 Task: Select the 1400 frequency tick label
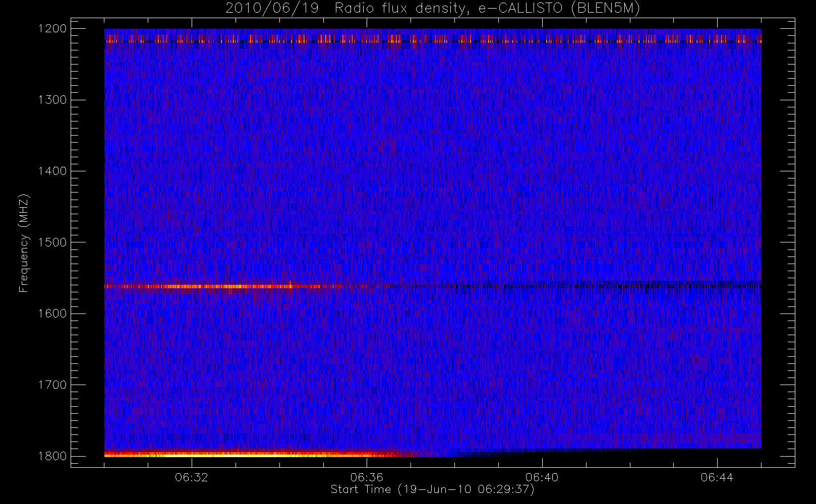tap(52, 171)
